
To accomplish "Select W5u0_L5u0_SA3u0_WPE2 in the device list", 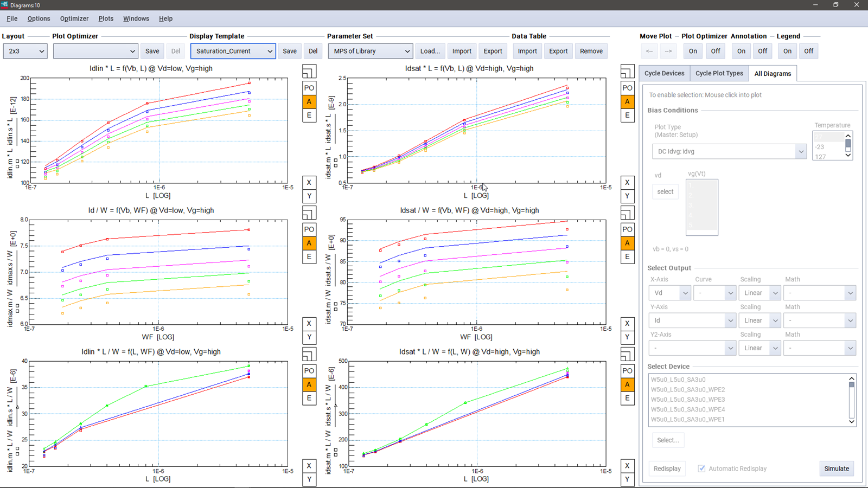I will [687, 389].
